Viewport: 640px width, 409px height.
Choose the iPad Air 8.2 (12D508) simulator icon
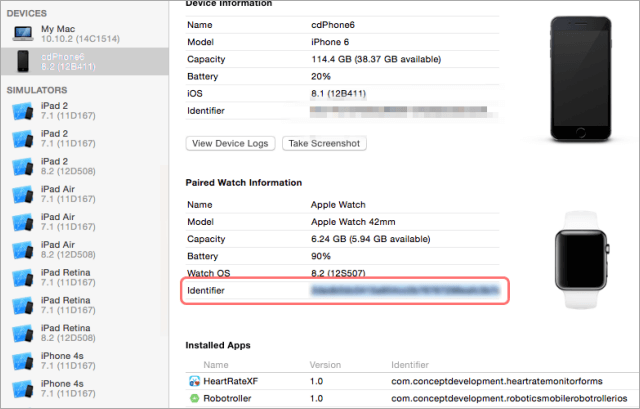(x=23, y=250)
